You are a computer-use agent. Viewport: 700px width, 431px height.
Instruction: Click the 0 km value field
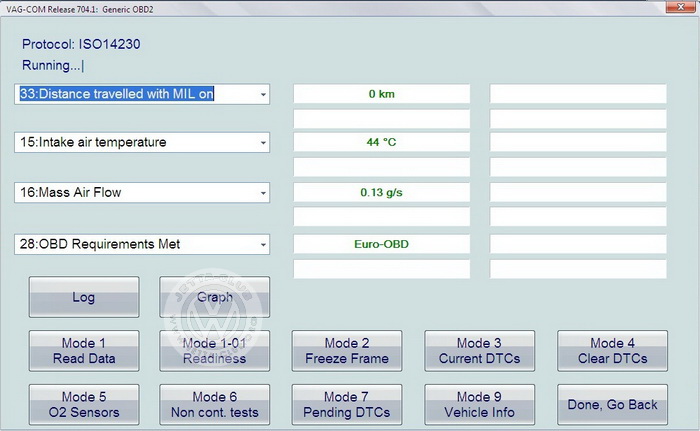pyautogui.click(x=382, y=94)
